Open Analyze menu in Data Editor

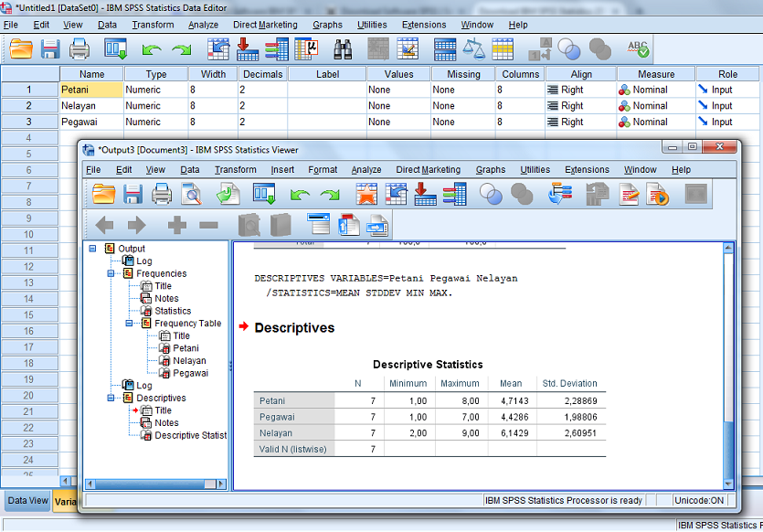tap(203, 25)
